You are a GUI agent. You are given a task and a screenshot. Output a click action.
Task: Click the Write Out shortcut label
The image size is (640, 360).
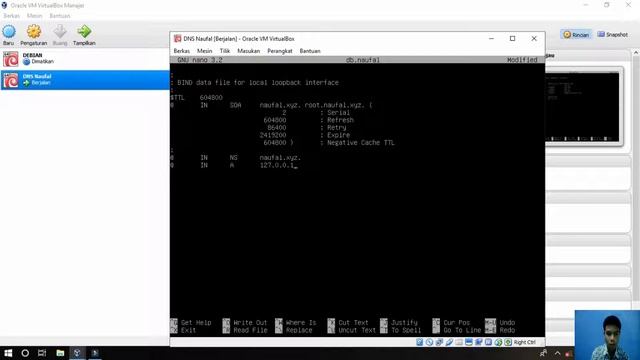(x=250, y=322)
